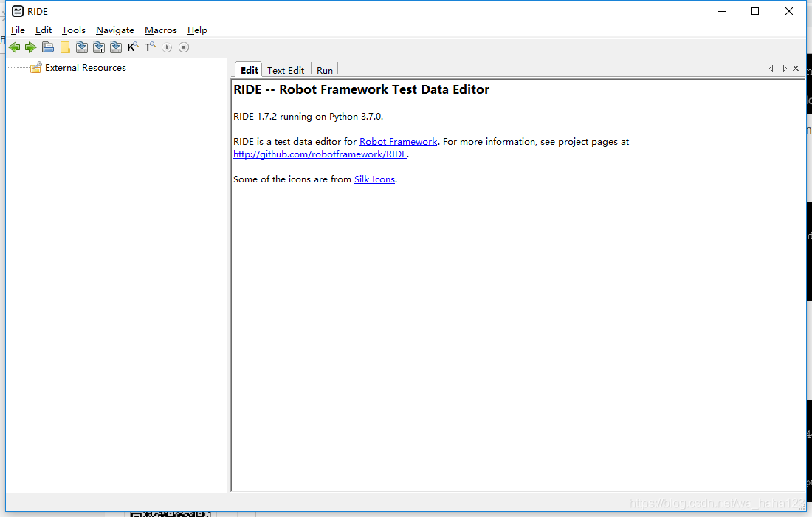This screenshot has height=517, width=812.
Task: Open Search Keywords with the K icon
Action: click(133, 47)
